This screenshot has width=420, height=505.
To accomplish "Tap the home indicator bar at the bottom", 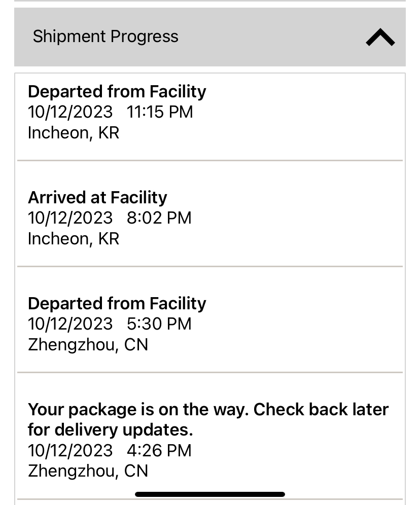I will (x=210, y=494).
